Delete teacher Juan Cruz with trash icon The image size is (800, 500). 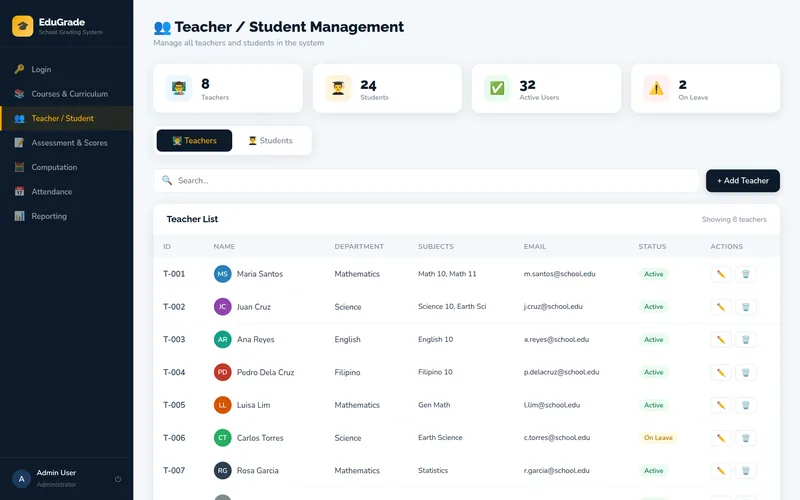745,307
